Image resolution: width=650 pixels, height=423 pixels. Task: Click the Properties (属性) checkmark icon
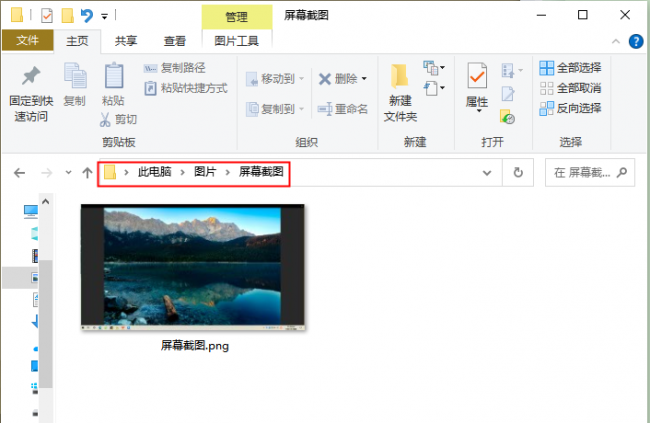point(477,75)
